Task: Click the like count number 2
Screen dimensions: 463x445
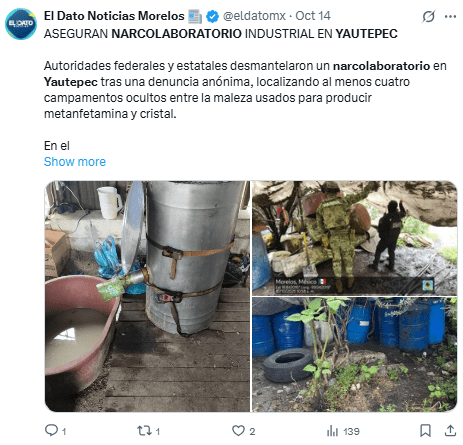Action: pos(252,432)
